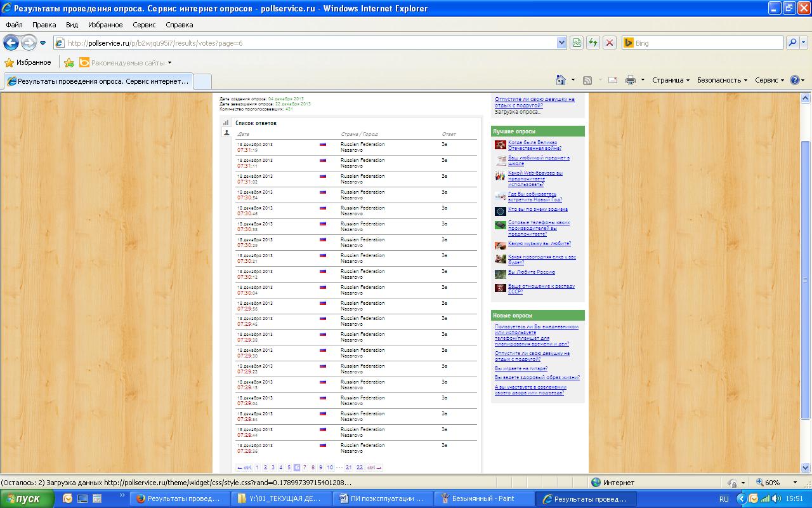
Task: Open the address bar history dropdown
Action: (x=561, y=43)
